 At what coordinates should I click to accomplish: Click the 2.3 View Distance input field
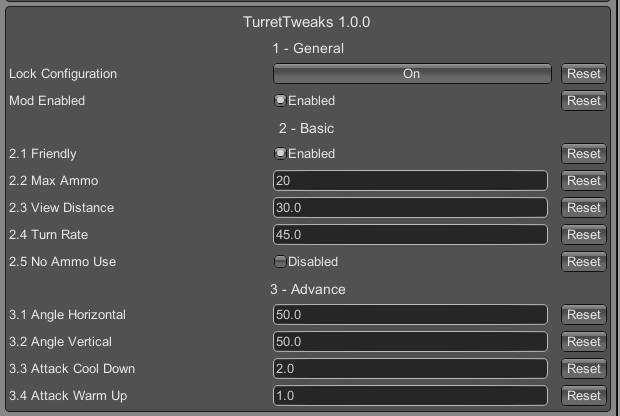[x=410, y=208]
